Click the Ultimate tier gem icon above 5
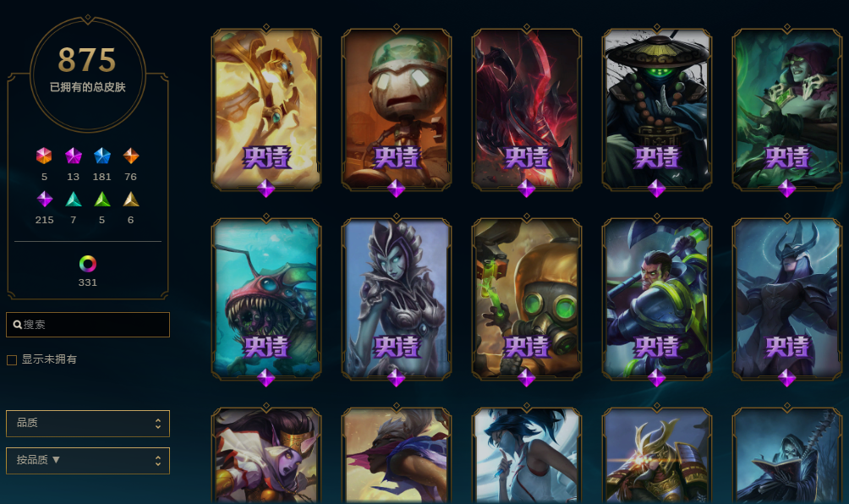Image resolution: width=849 pixels, height=504 pixels. (x=44, y=156)
